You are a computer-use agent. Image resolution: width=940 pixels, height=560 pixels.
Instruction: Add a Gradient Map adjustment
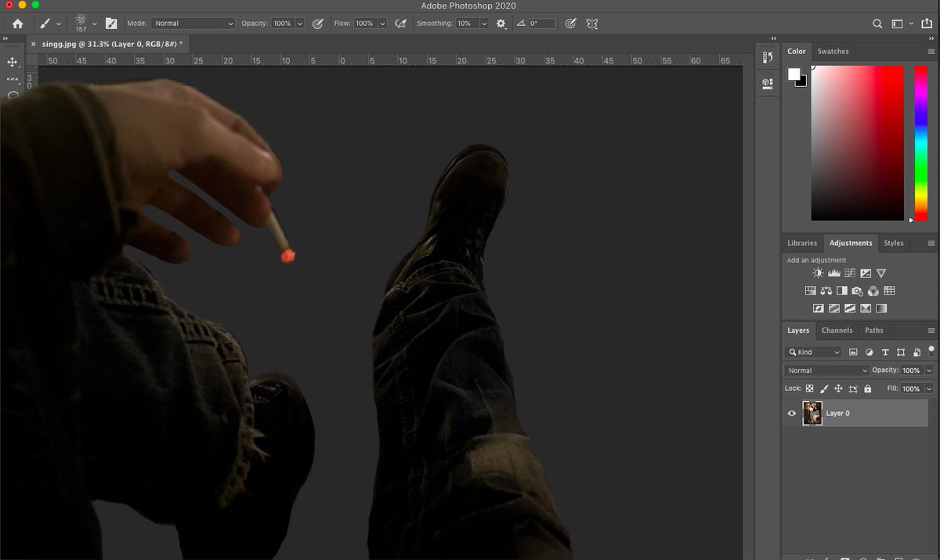881,309
